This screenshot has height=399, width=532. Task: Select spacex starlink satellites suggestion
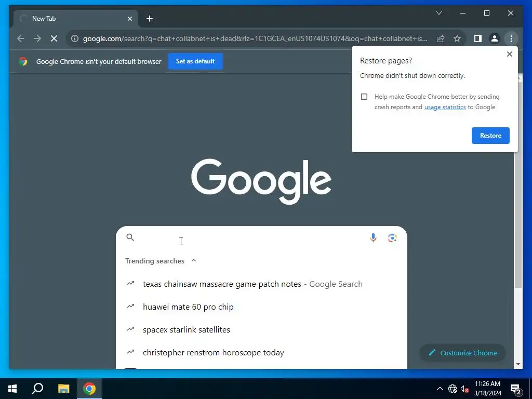click(261, 330)
